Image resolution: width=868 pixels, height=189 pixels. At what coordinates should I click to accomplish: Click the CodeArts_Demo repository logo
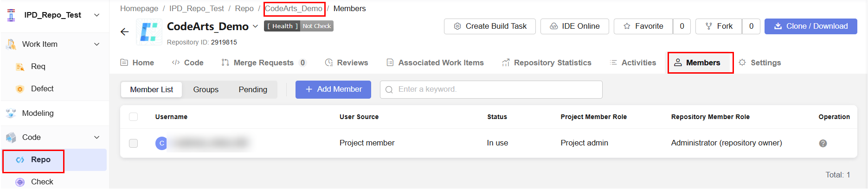click(149, 32)
